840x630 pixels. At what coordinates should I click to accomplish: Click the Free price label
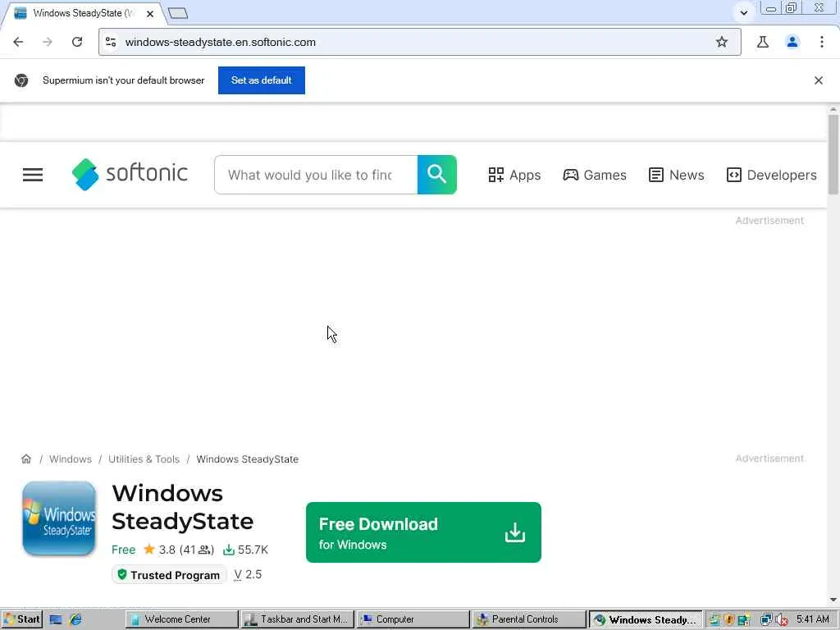click(x=123, y=550)
